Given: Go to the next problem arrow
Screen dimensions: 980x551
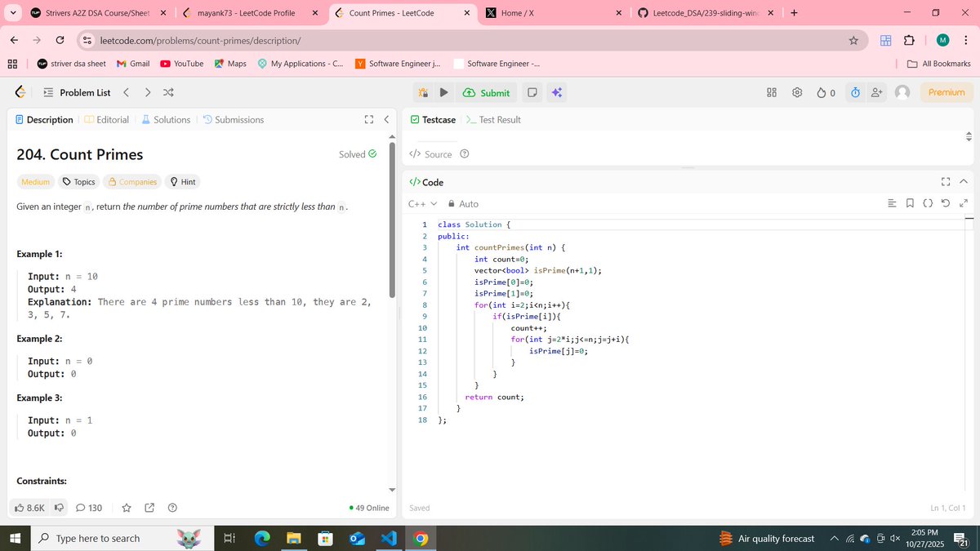Looking at the screenshot, I should point(148,93).
